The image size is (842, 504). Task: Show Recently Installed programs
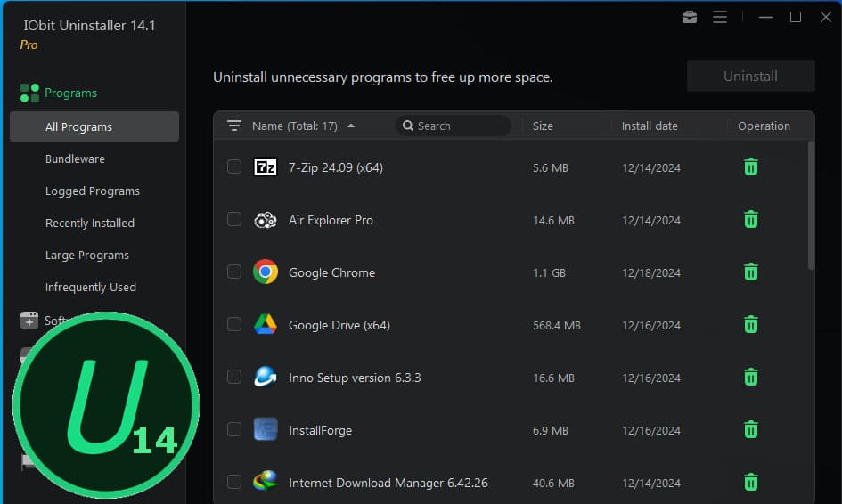point(90,223)
